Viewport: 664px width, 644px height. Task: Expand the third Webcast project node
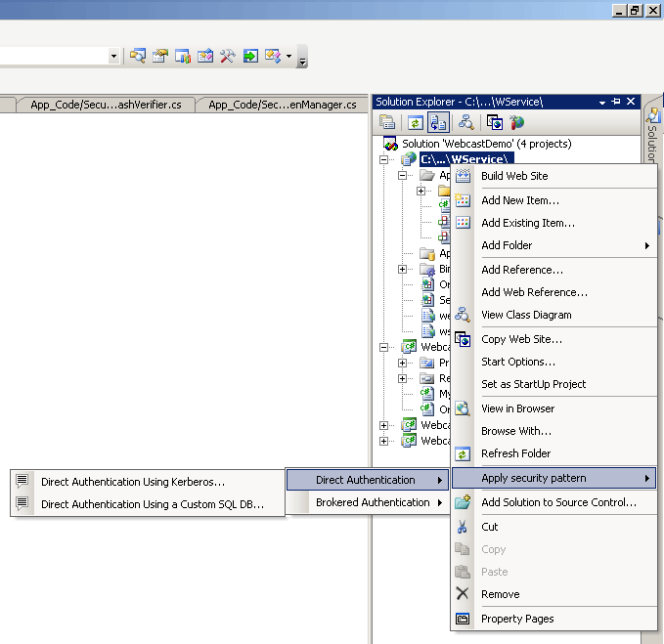tap(384, 426)
